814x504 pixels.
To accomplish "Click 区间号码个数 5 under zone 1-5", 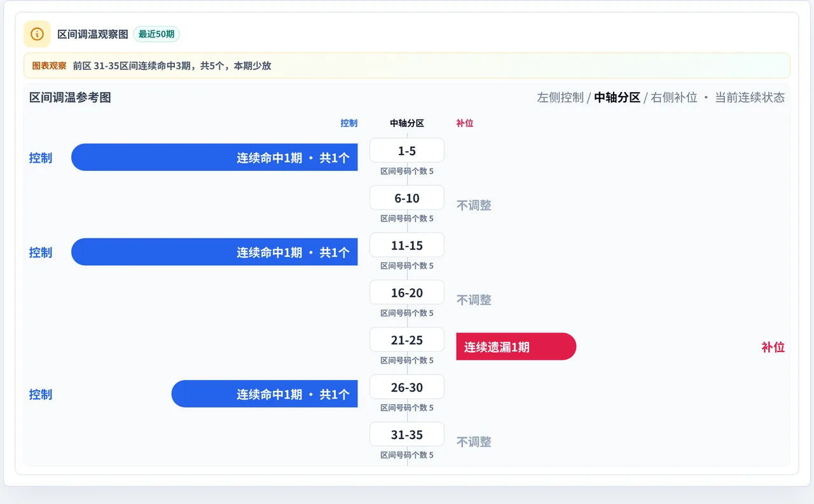I will point(407,171).
